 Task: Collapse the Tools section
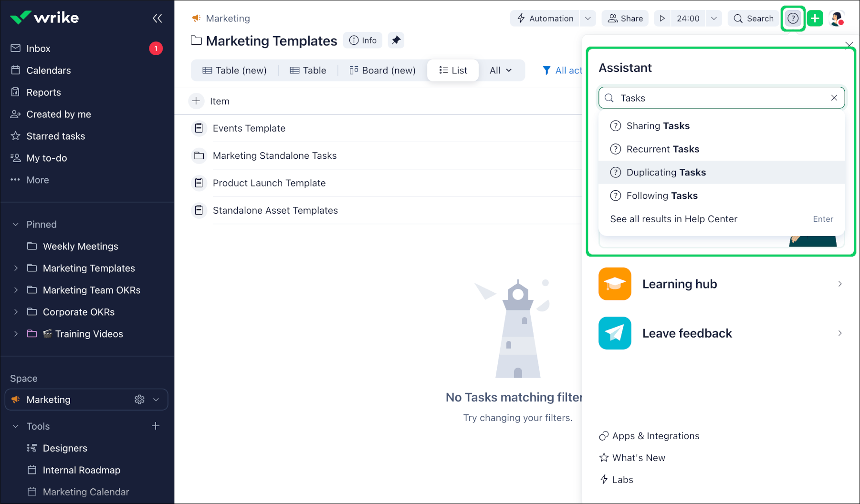click(16, 426)
